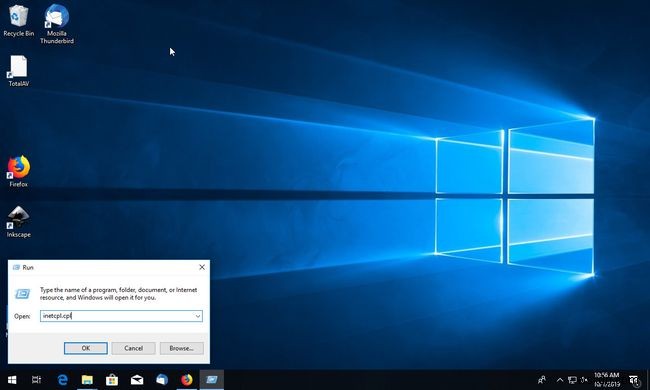Image resolution: width=650 pixels, height=390 pixels.
Task: Open Task View from the taskbar
Action: [x=36, y=380]
